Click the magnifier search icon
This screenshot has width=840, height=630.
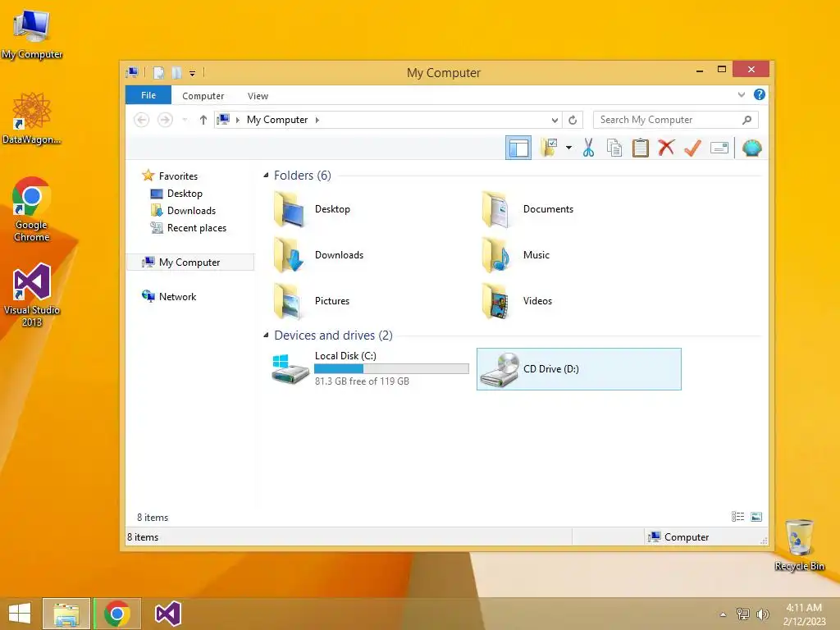747,120
